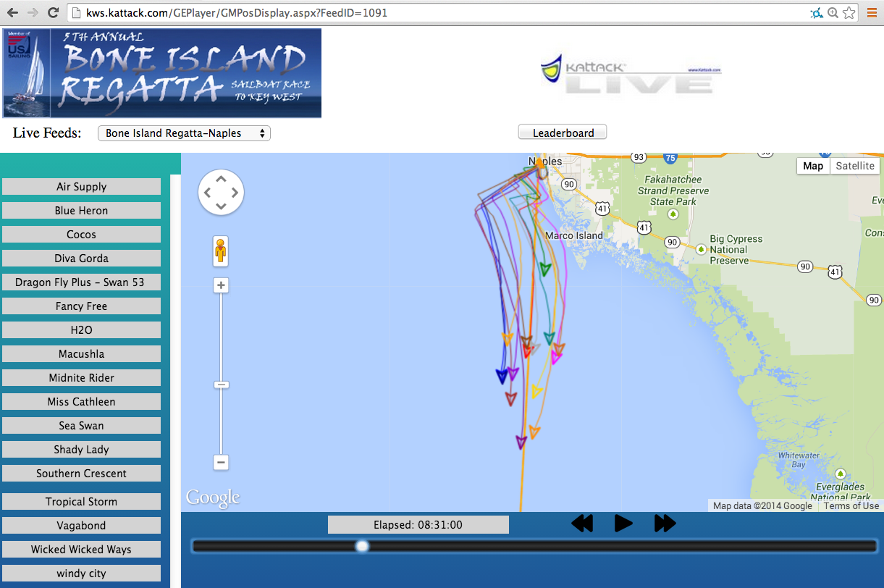This screenshot has height=588, width=884.
Task: Select the Sea Swan boat
Action: (81, 426)
